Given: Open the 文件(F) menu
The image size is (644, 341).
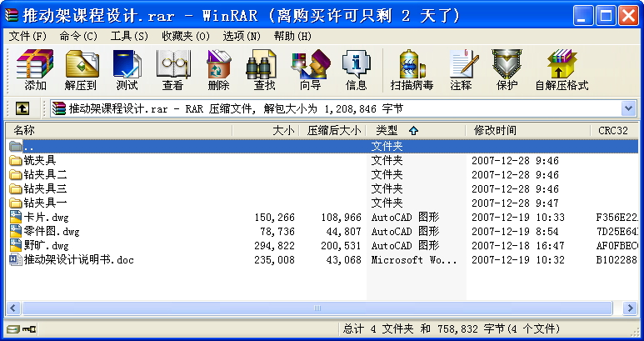Looking at the screenshot, I should 27,36.
